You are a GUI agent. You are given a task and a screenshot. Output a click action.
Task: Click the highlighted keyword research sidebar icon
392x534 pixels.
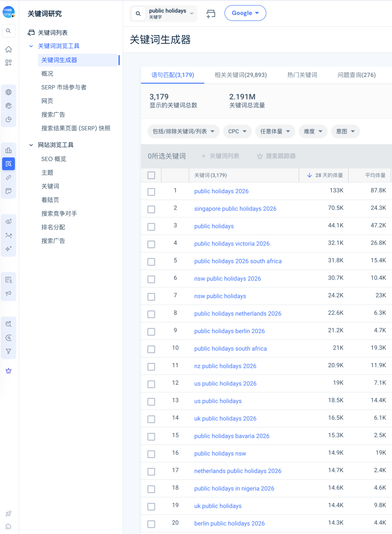(8, 164)
